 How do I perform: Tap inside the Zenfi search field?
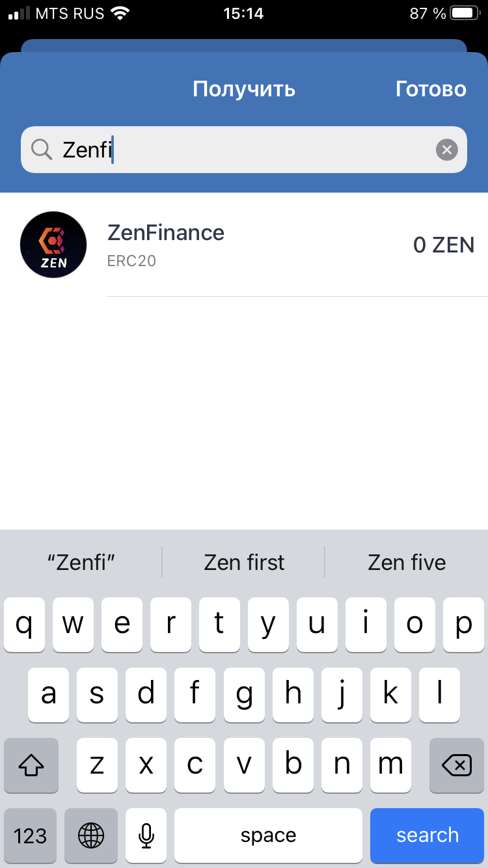point(244,150)
